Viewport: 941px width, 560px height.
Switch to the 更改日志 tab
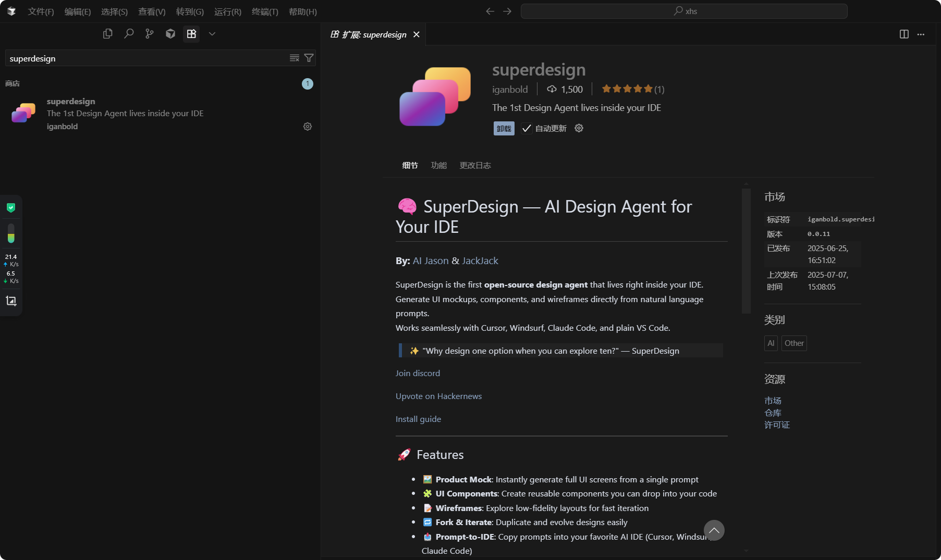[475, 165]
